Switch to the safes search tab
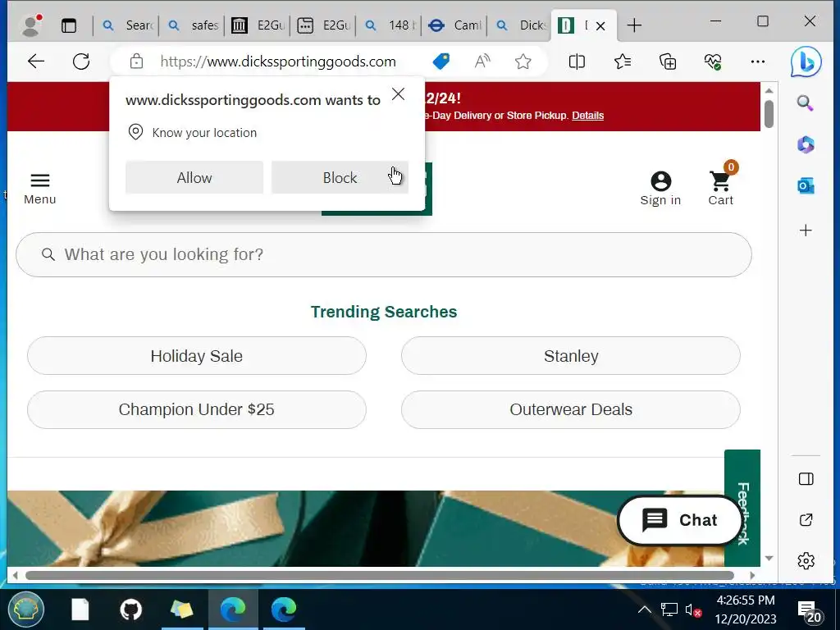 (x=193, y=25)
